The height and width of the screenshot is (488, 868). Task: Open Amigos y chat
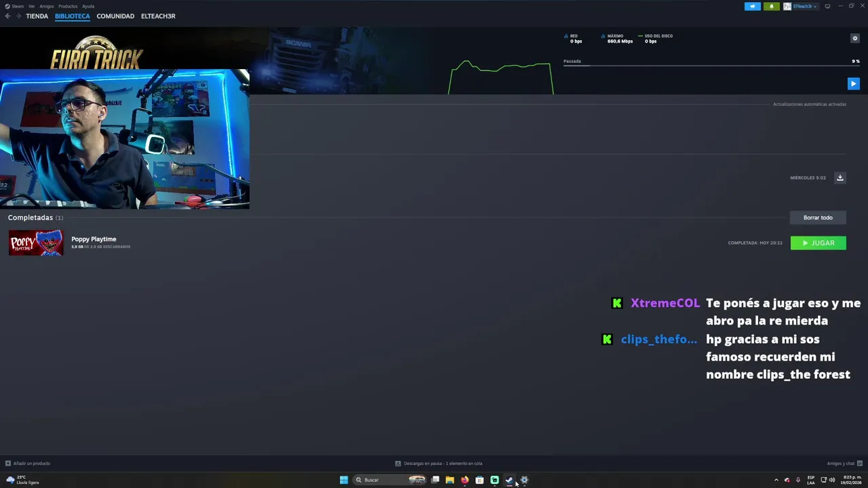[x=844, y=464]
